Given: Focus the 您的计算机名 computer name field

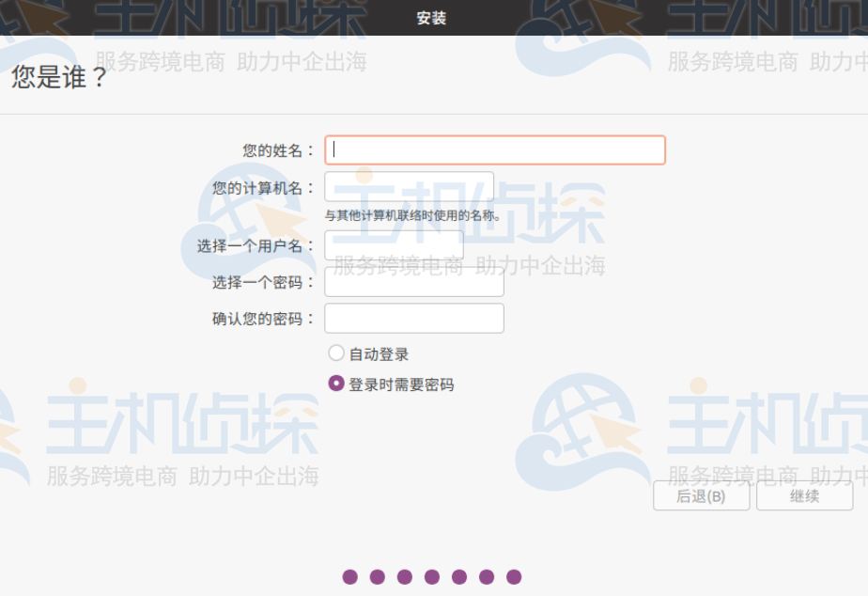Looking at the screenshot, I should point(409,187).
